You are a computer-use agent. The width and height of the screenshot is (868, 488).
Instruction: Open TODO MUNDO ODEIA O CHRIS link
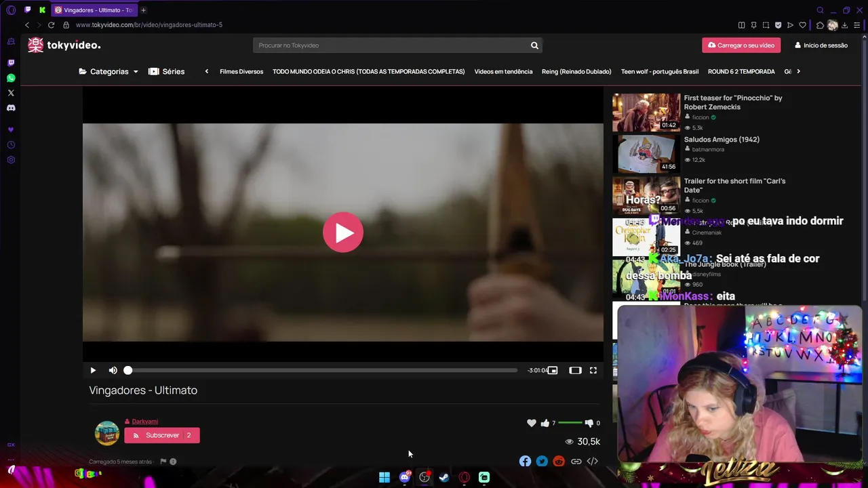coord(368,71)
